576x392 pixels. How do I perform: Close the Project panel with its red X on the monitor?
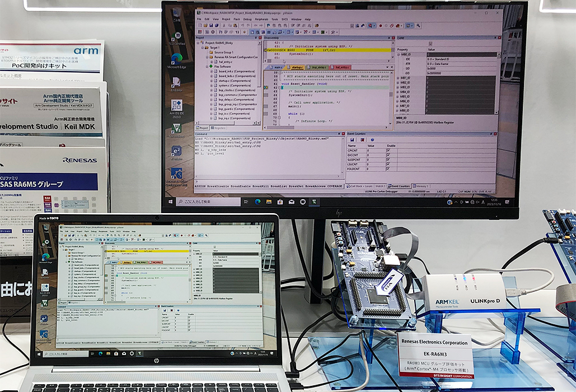260,38
